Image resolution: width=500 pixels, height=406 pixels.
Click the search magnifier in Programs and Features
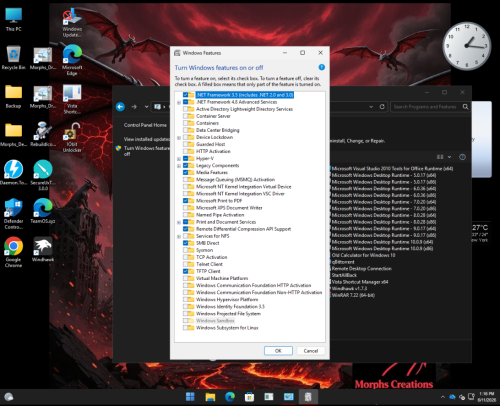pyautogui.click(x=466, y=107)
